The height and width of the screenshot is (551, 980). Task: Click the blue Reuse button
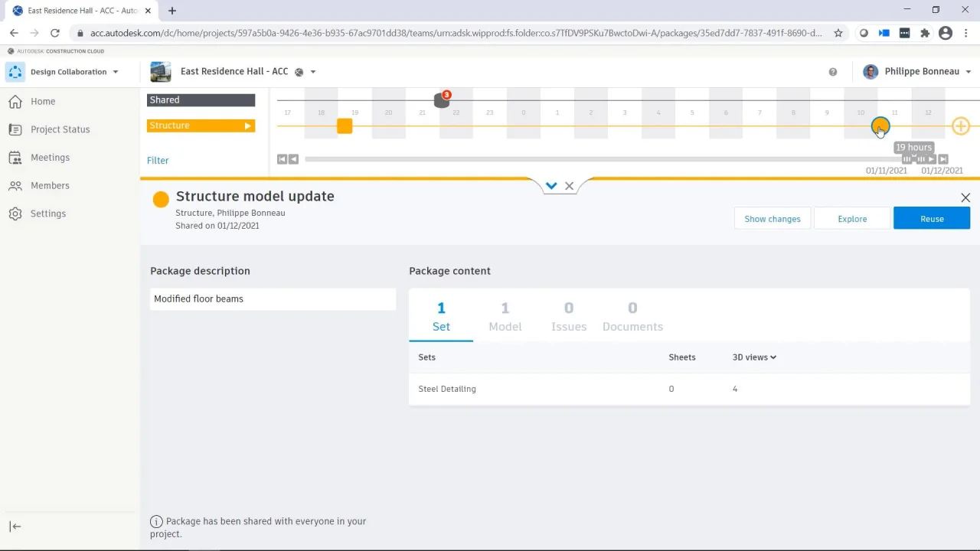point(932,219)
